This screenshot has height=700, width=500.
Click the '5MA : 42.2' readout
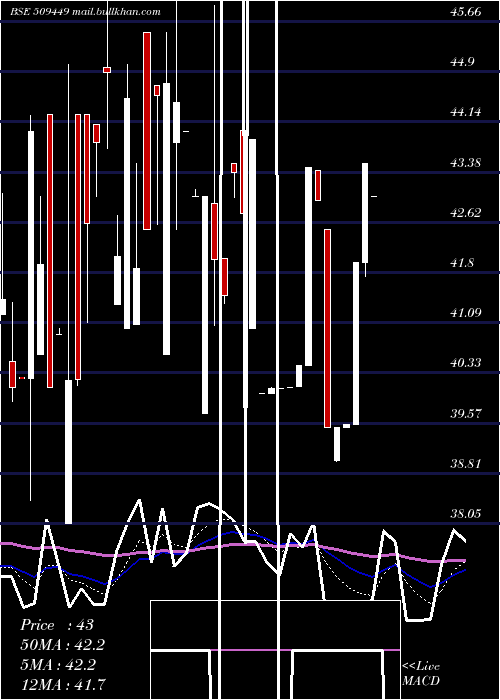click(58, 664)
